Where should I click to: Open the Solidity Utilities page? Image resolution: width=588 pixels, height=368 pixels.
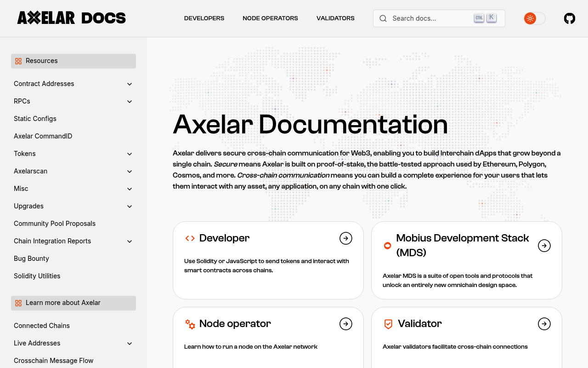click(37, 276)
